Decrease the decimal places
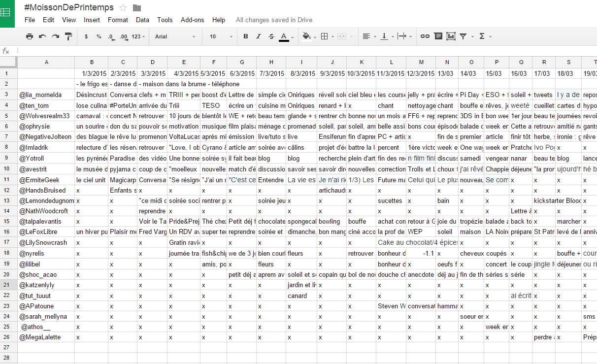This screenshot has width=597, height=364. [111, 36]
